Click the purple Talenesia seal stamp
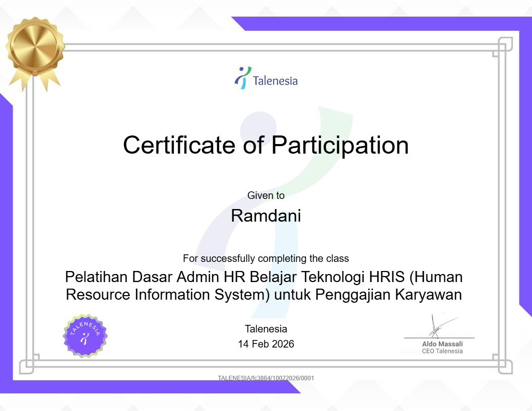Screen dimensions: 532x411 tap(85, 336)
